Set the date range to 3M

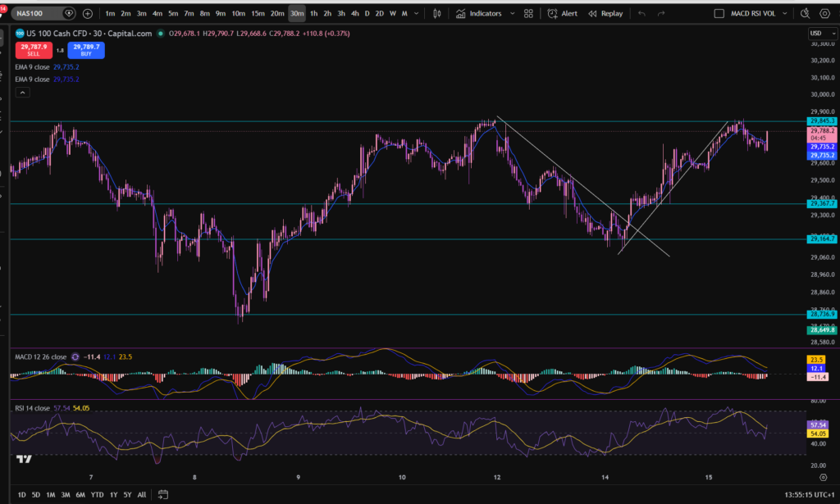coord(66,495)
